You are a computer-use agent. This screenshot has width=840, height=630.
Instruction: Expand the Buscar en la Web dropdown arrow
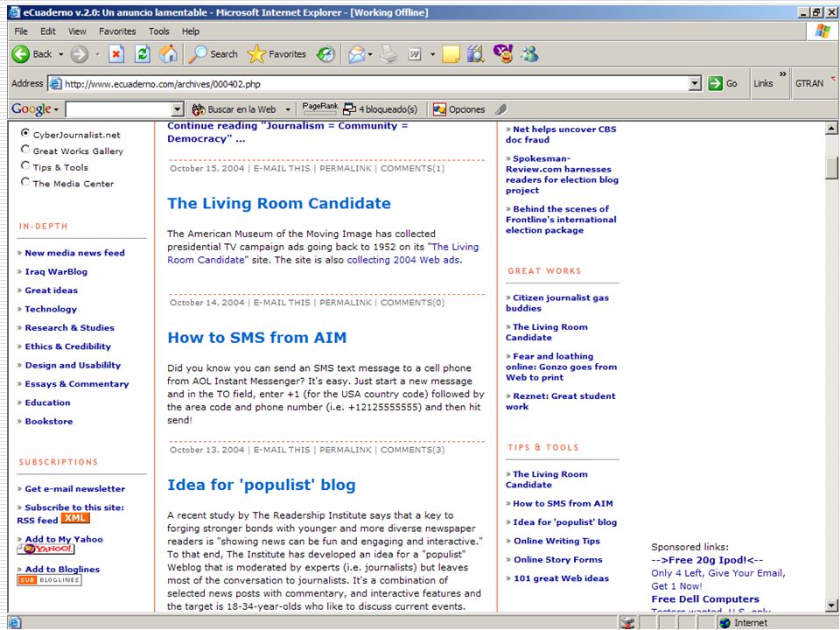[288, 110]
